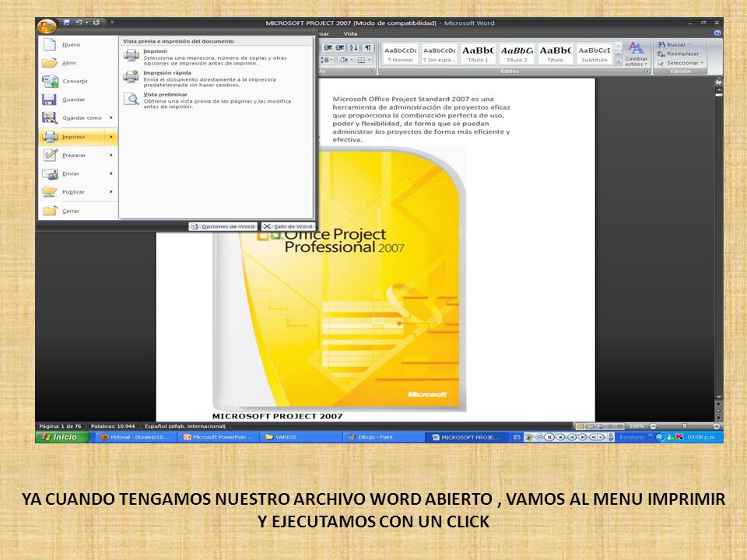The image size is (747, 560).
Task: Click the shading paint bucket icon
Action: [345, 60]
